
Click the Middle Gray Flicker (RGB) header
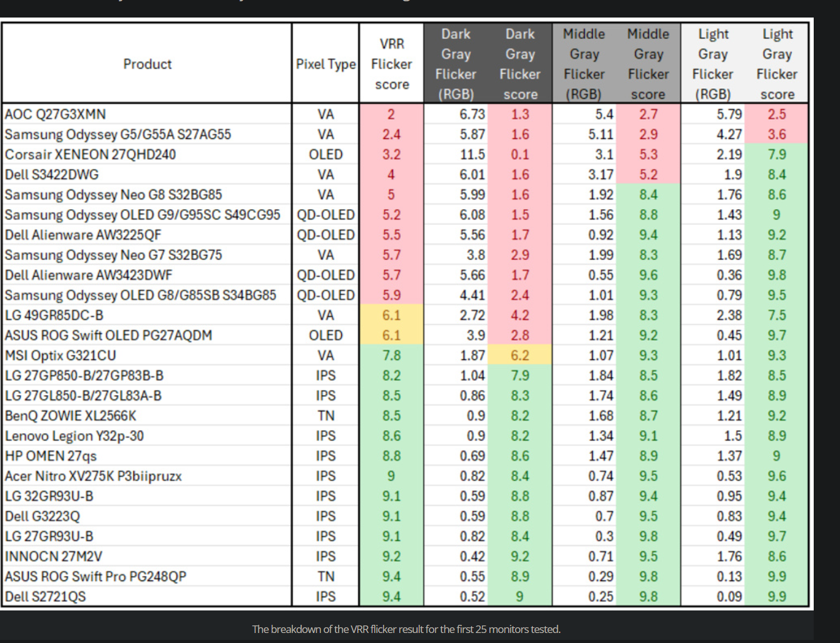(x=584, y=64)
